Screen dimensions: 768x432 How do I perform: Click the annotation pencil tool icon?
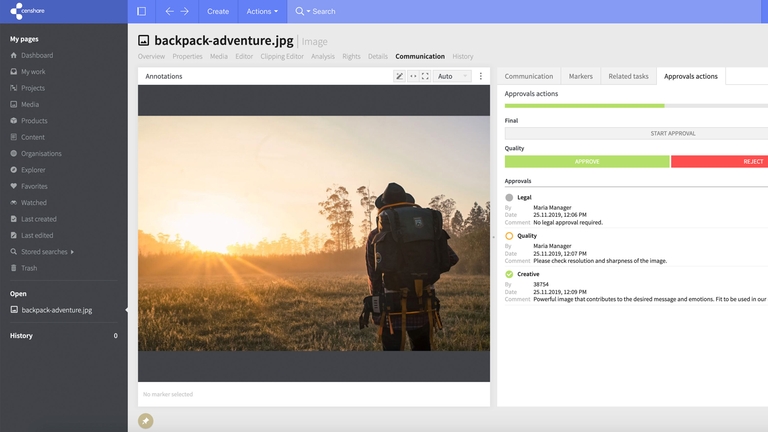399,76
